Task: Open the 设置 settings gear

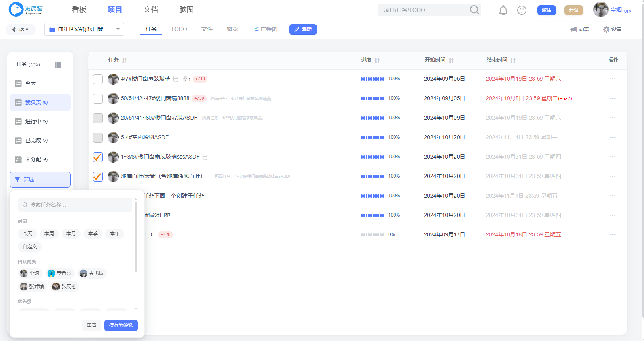Action: coord(613,29)
